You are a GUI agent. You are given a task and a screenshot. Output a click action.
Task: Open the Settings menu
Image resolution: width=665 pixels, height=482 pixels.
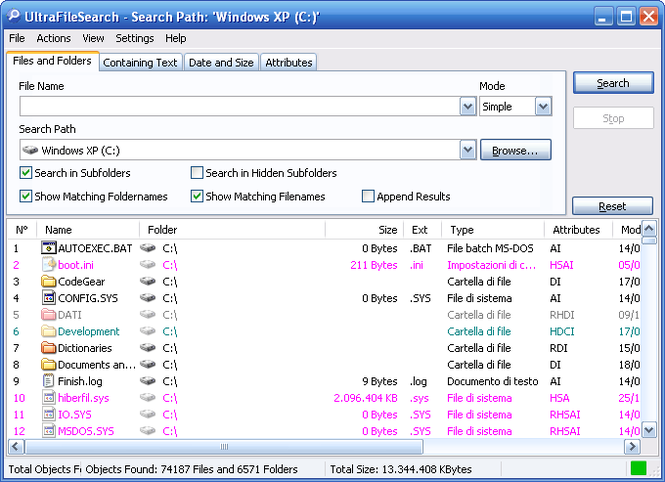coord(135,38)
